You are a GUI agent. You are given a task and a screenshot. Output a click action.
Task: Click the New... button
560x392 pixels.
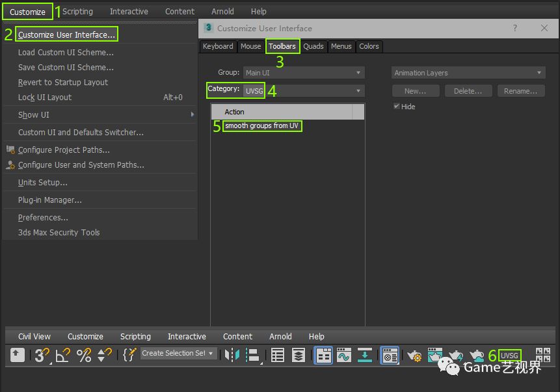(416, 91)
